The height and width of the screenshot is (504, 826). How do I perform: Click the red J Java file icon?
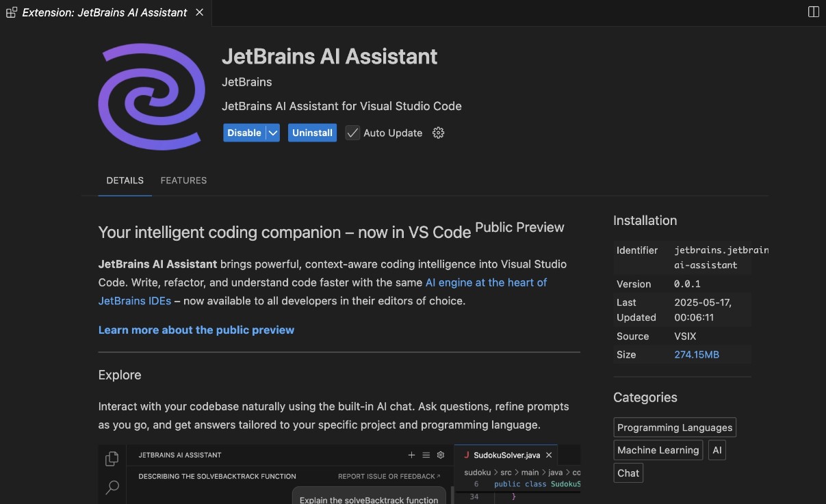pos(466,455)
